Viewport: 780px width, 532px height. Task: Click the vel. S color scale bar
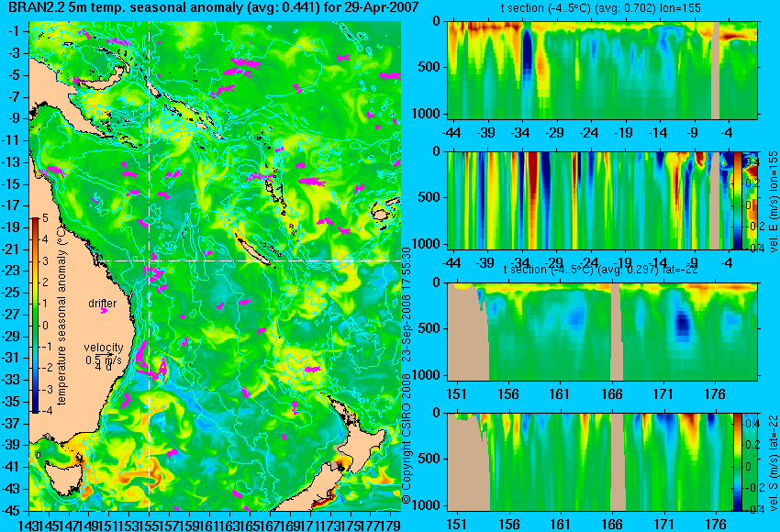[737, 461]
